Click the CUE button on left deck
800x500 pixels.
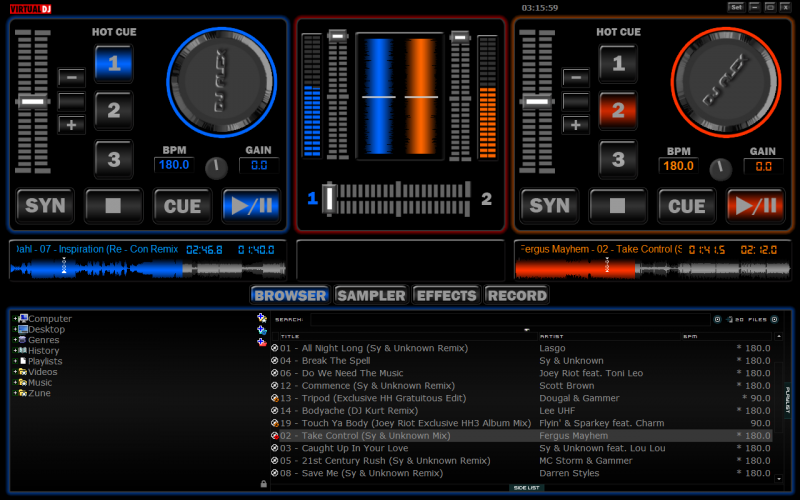pyautogui.click(x=182, y=206)
